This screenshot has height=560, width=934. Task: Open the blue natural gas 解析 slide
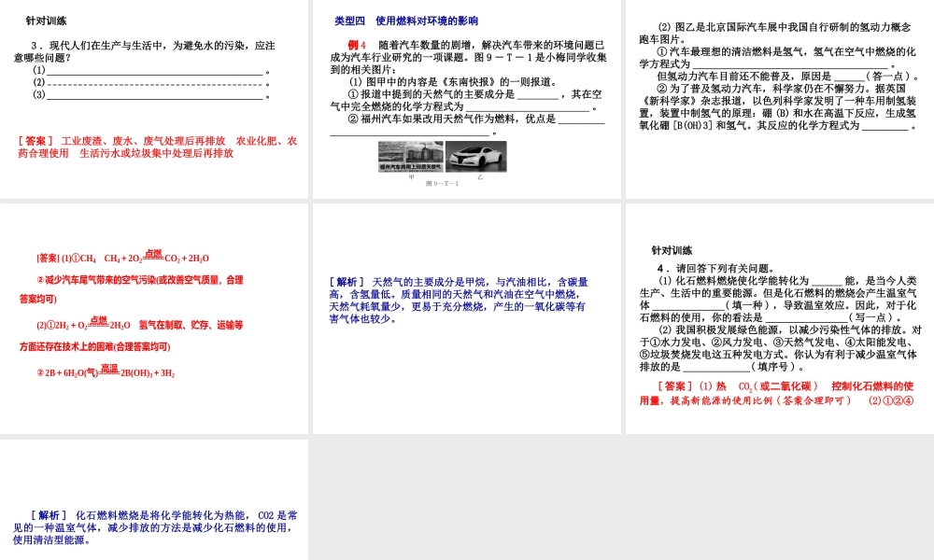coord(466,318)
